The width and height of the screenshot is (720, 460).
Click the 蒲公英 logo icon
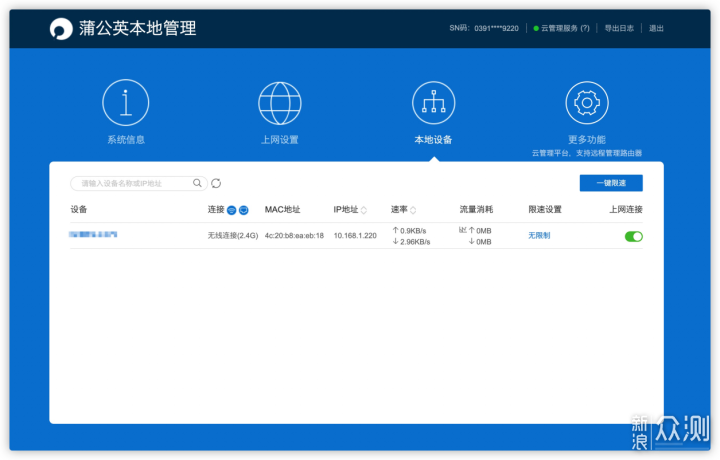click(61, 29)
